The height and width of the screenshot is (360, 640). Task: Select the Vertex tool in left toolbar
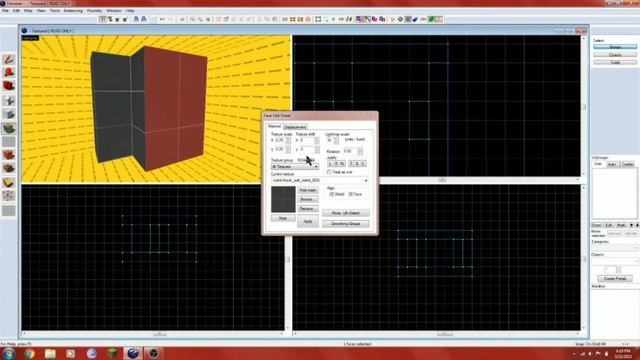[x=9, y=196]
